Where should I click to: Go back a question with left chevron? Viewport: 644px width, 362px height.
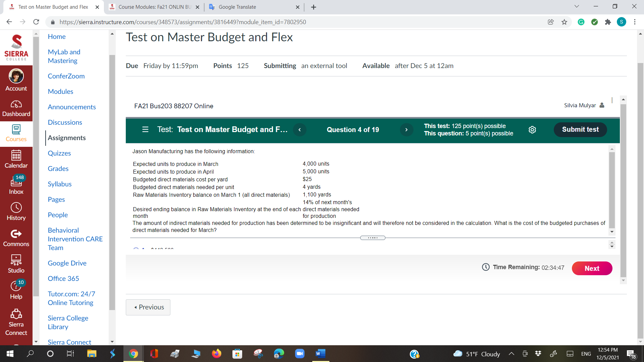300,130
